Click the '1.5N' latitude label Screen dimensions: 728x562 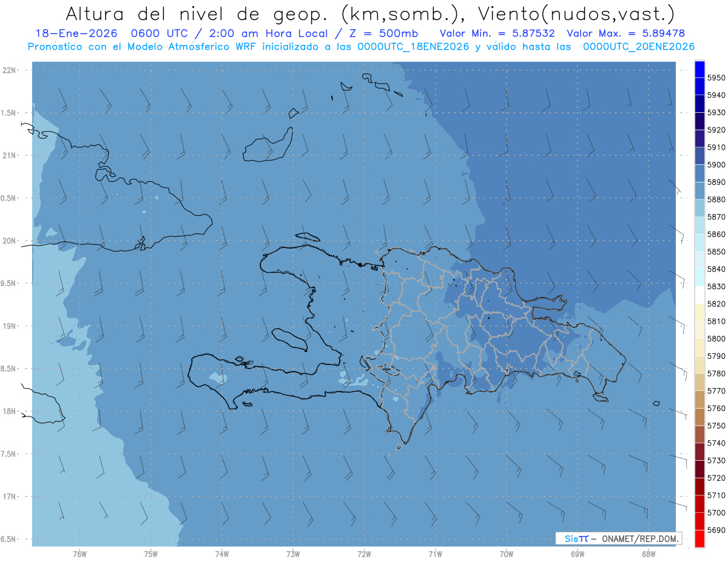(x=8, y=113)
